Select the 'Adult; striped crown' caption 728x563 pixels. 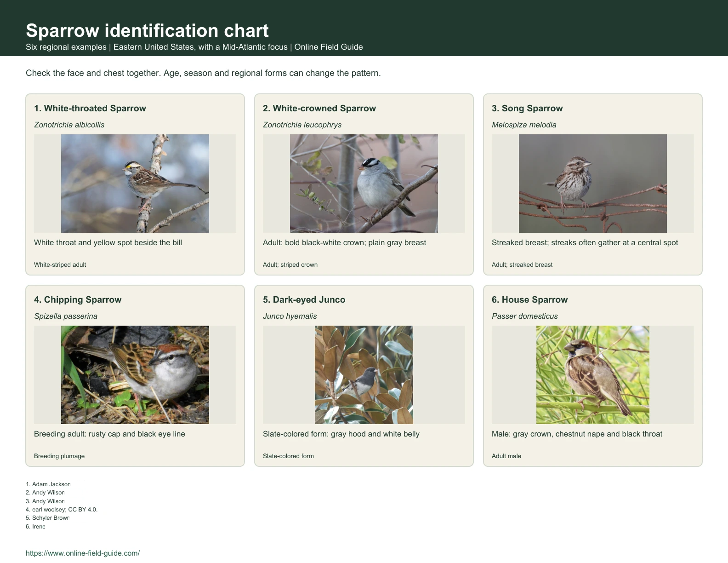point(290,264)
